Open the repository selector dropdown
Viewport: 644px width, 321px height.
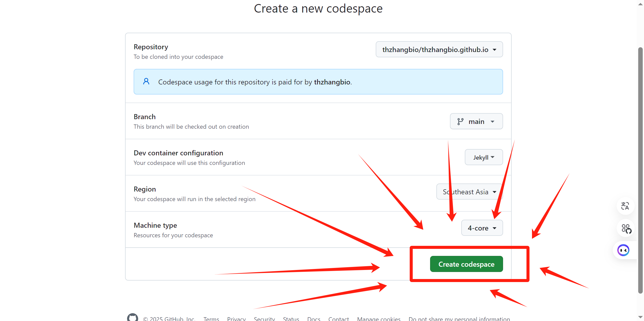(x=439, y=50)
